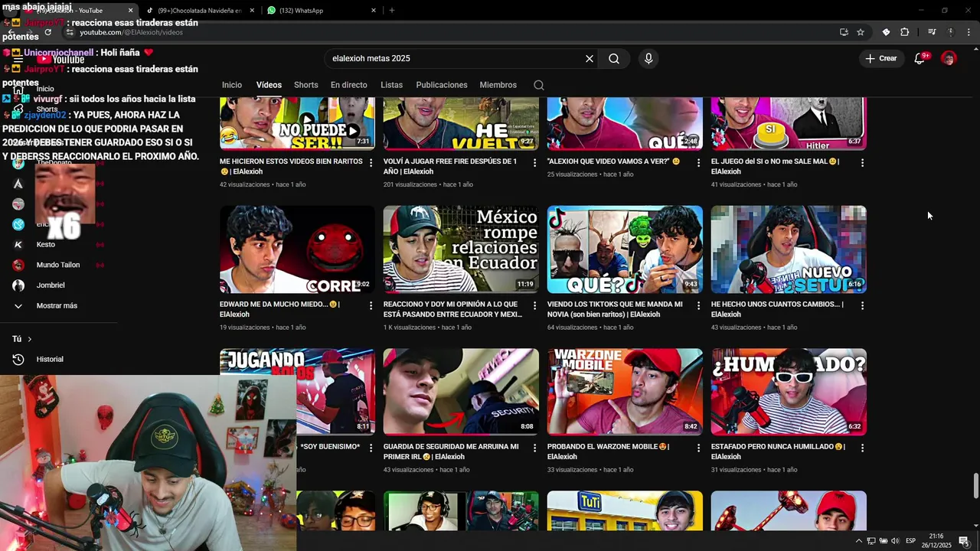Open the browser profile avatar
The width and height of the screenshot is (980, 551).
point(951,32)
